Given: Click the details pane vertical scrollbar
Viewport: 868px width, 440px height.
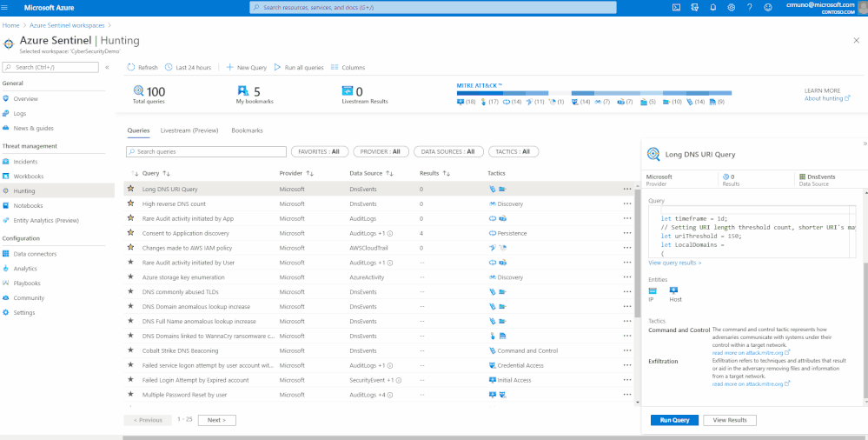Looking at the screenshot, I should click(x=865, y=330).
